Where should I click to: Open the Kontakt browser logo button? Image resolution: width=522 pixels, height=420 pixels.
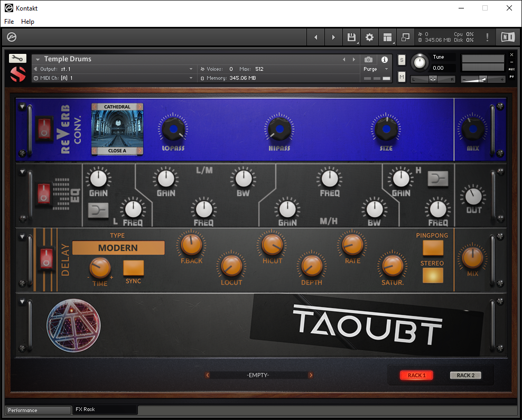[12, 37]
